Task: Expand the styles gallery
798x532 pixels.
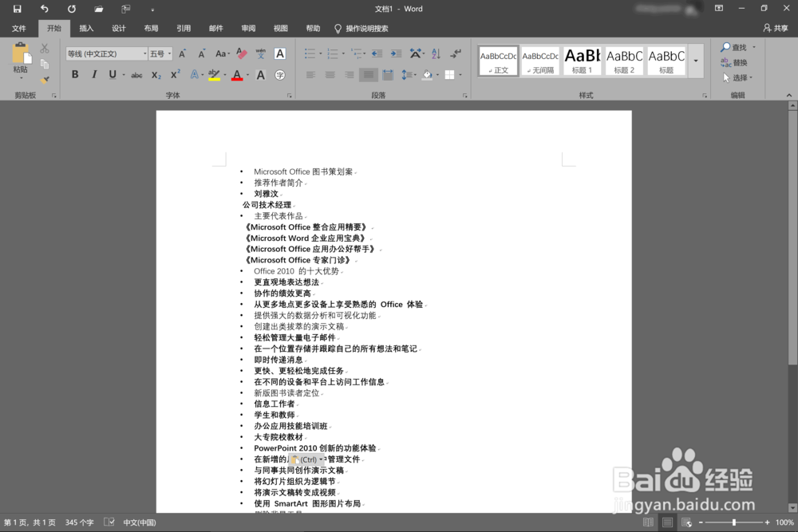Action: click(696, 61)
